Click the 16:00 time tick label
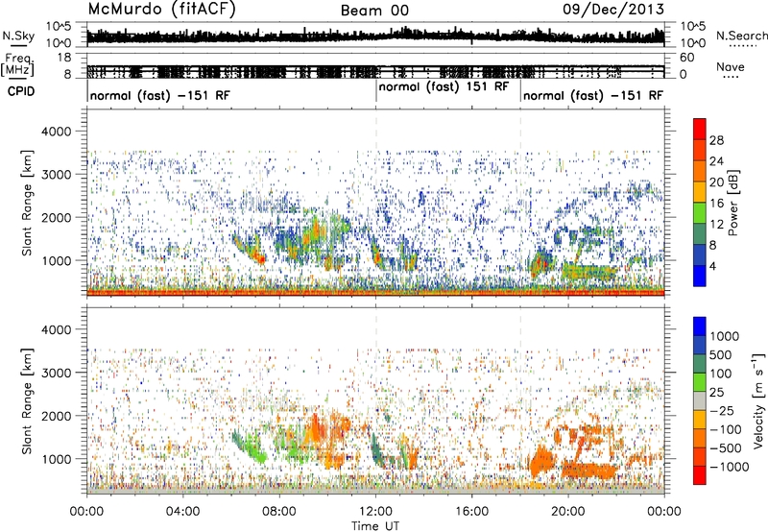768x532 pixels. pyautogui.click(x=472, y=512)
